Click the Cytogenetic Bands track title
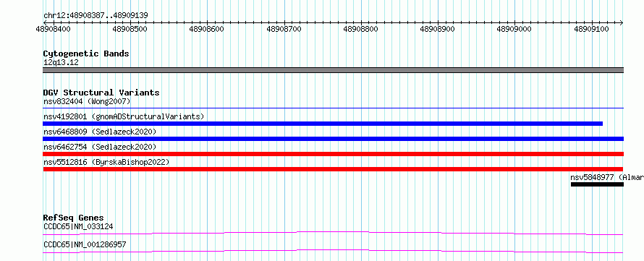 click(x=86, y=54)
